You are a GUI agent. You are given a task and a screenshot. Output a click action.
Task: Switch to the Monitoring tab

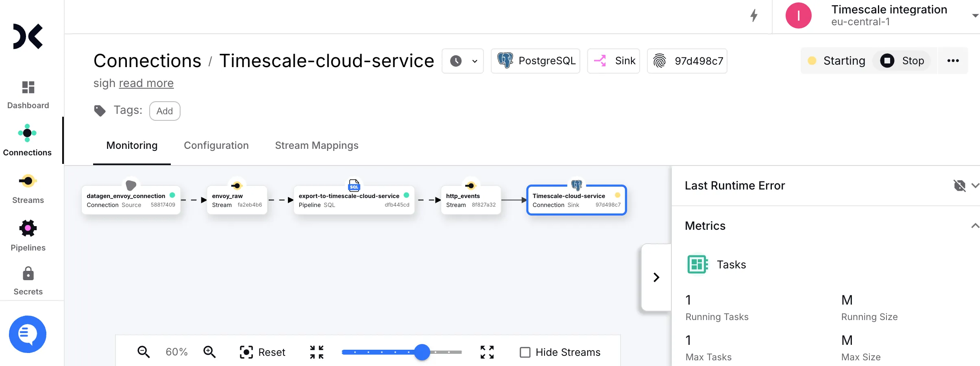point(132,146)
